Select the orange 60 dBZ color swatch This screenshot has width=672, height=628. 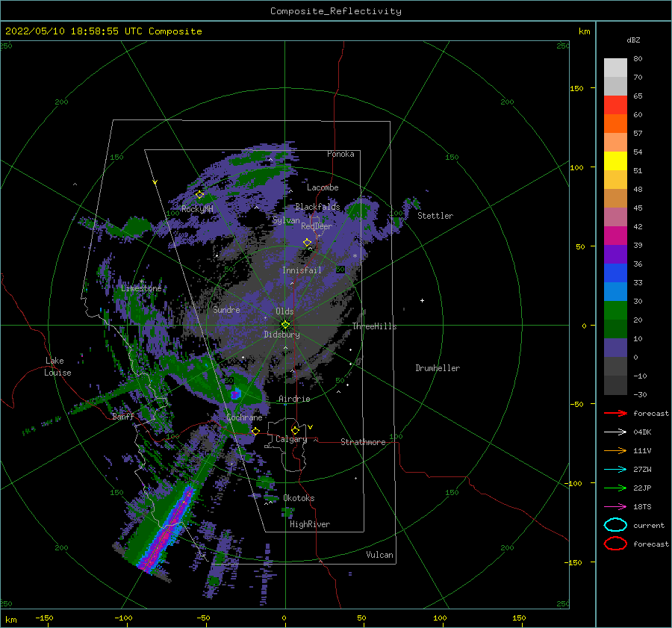point(615,123)
